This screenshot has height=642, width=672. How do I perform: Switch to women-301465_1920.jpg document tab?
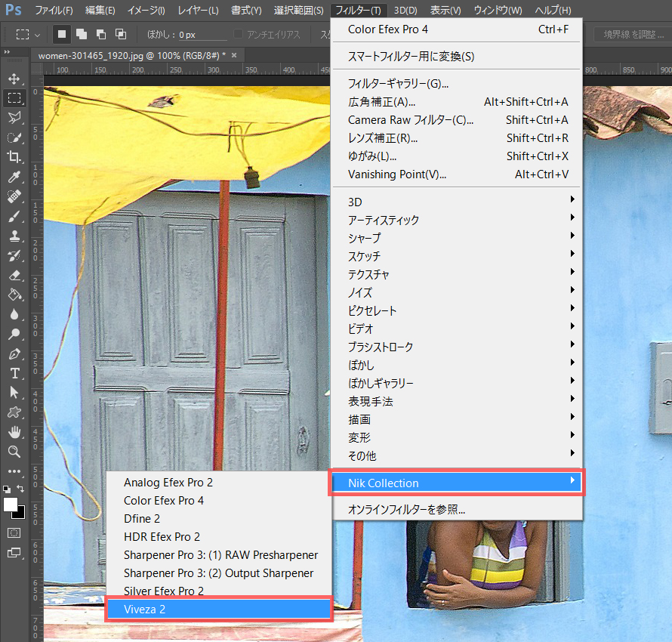[132, 55]
